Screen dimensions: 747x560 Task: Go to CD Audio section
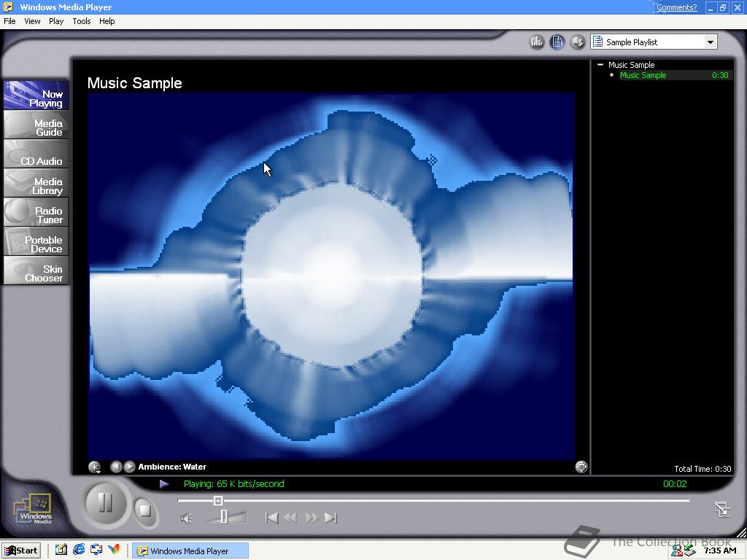pyautogui.click(x=36, y=155)
